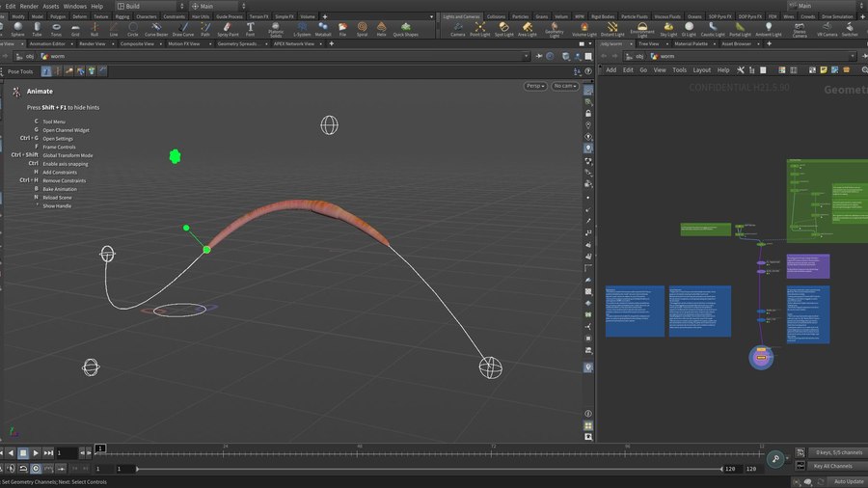Open the Windows menu
This screenshot has height=488, width=868.
74,6
